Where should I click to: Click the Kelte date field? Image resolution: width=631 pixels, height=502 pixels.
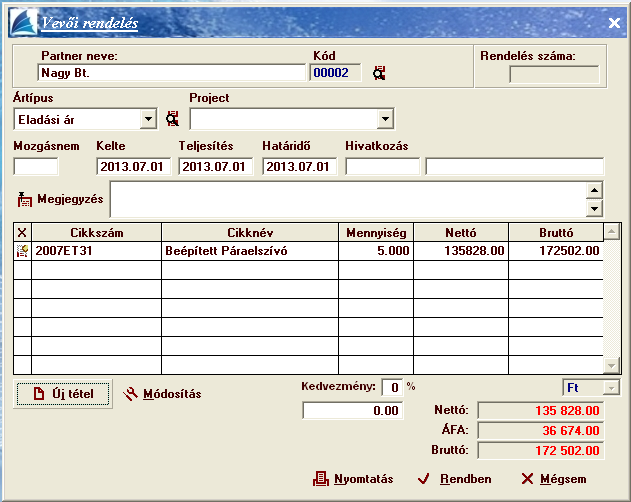(x=134, y=166)
